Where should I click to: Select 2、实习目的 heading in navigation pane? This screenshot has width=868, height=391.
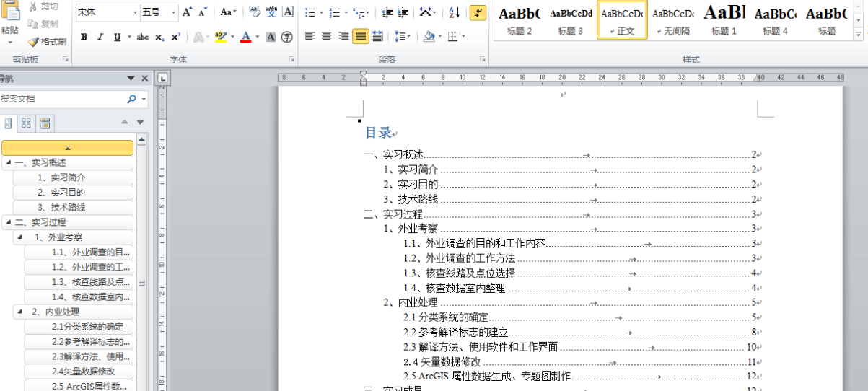pos(61,193)
